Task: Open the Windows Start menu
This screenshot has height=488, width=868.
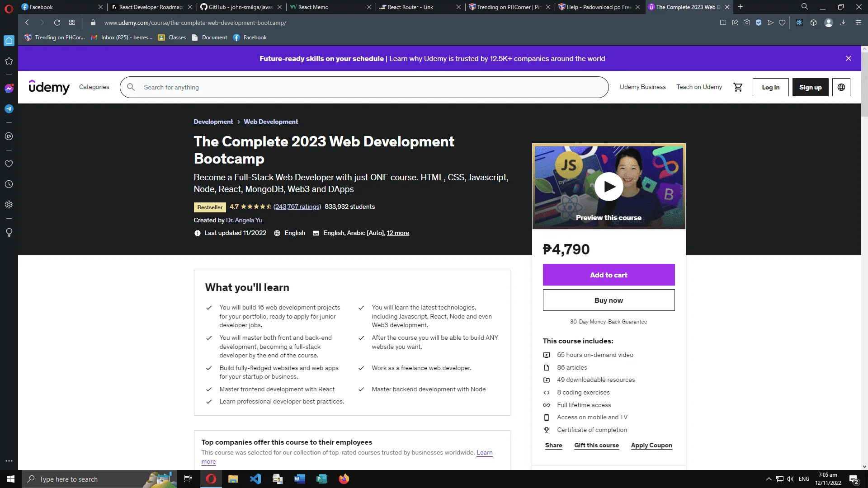Action: pyautogui.click(x=11, y=479)
